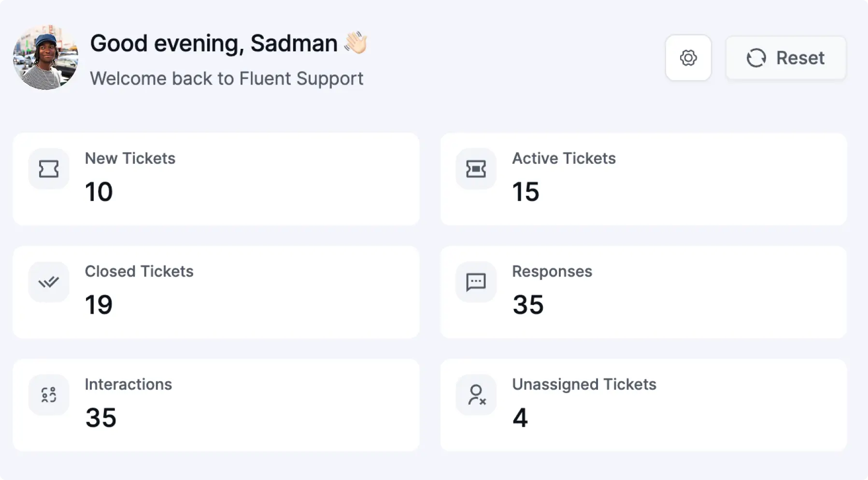The width and height of the screenshot is (868, 480).
Task: Click the Active Tickets ticket icon
Action: (475, 169)
